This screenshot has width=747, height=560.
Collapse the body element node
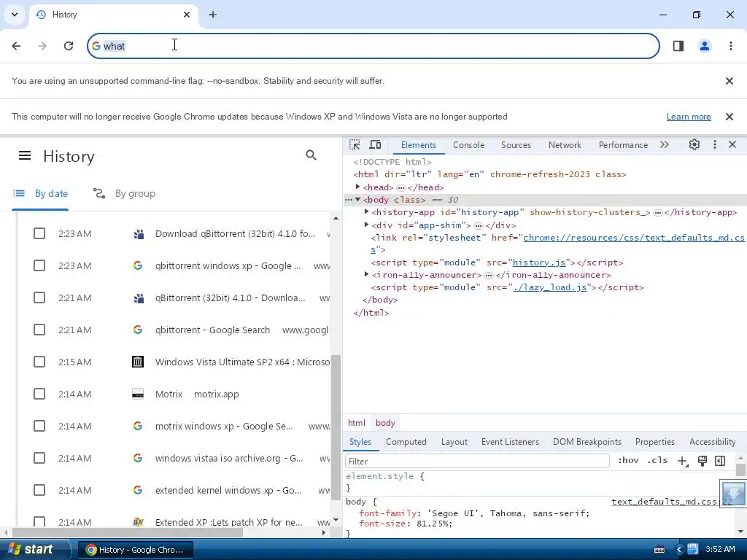coord(357,200)
